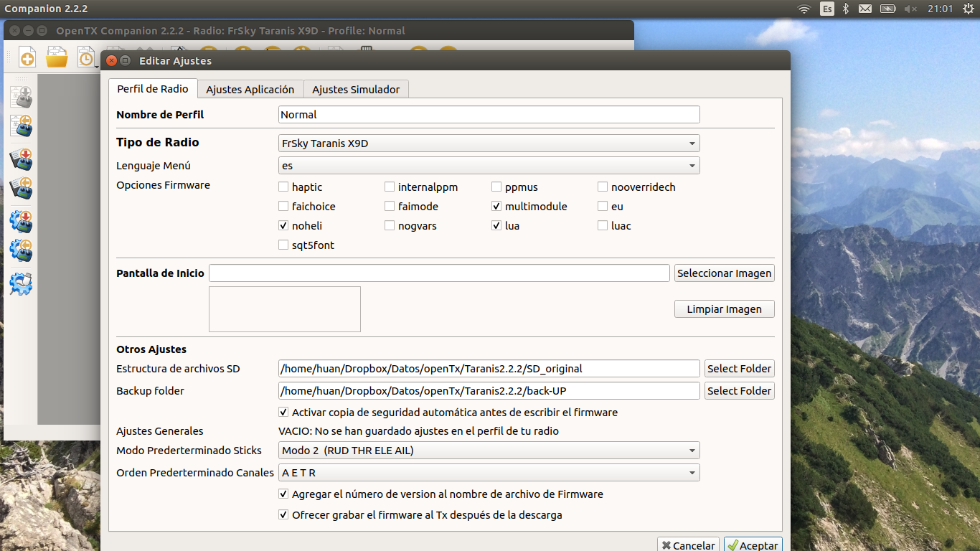Click the Open folder toolbar icon
Viewport: 980px width, 551px height.
tap(57, 58)
